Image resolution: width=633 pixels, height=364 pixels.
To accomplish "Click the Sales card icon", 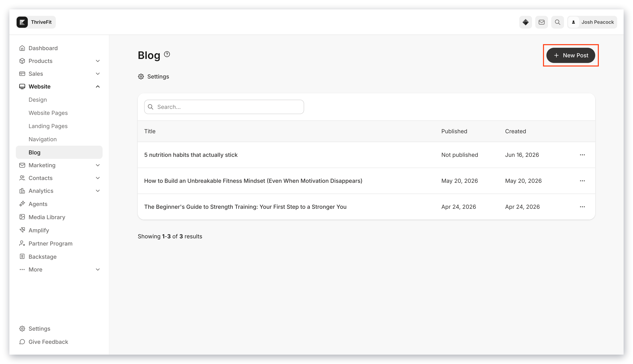I will click(22, 74).
